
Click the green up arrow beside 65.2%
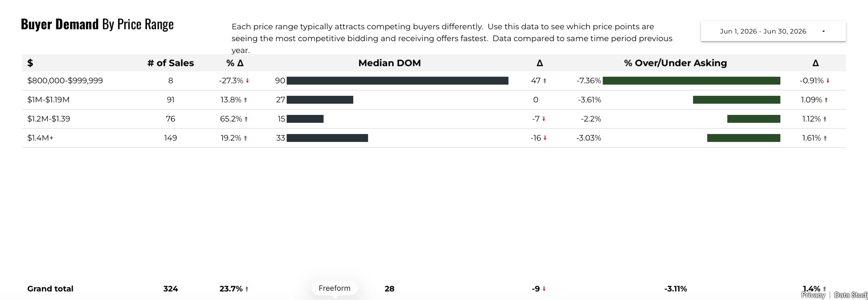click(246, 119)
